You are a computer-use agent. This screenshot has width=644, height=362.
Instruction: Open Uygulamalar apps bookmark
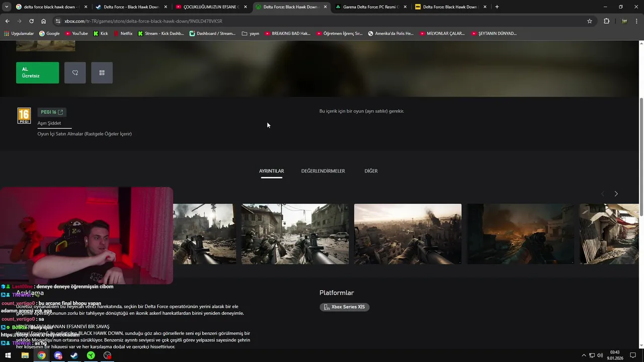point(19,34)
